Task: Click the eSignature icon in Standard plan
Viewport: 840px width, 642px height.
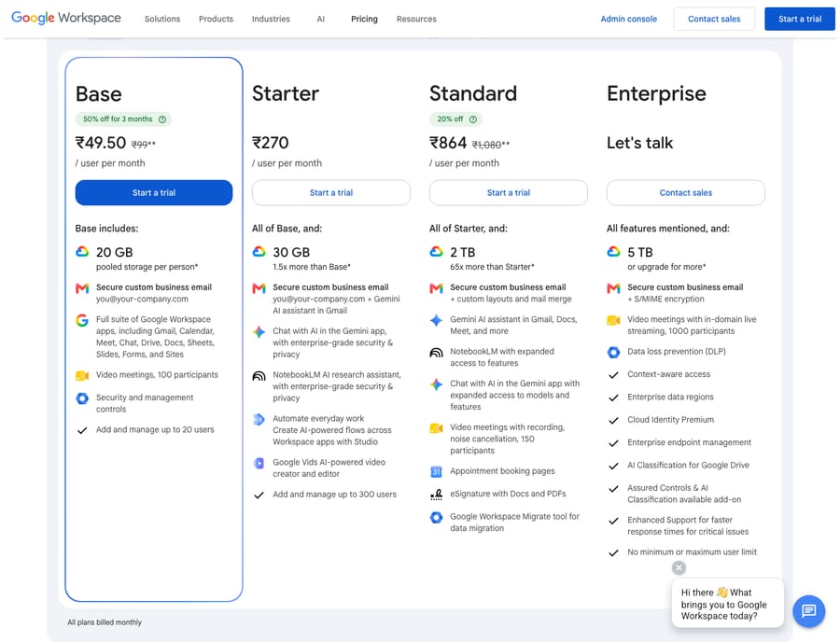Action: tap(436, 495)
